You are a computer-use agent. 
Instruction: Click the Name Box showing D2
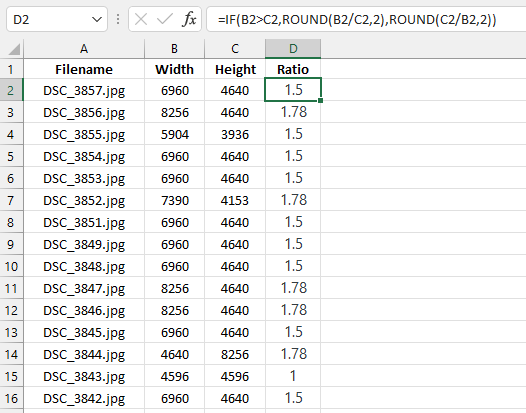(50, 19)
